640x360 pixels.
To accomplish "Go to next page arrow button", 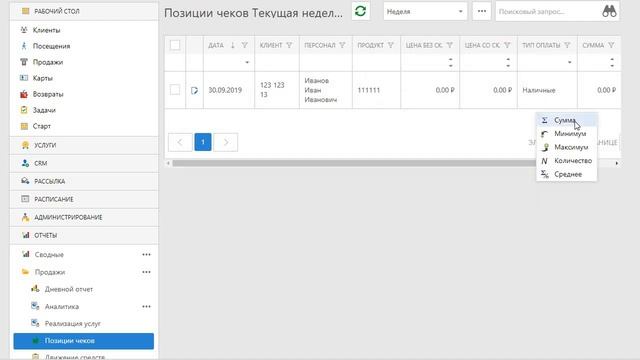I will click(226, 142).
